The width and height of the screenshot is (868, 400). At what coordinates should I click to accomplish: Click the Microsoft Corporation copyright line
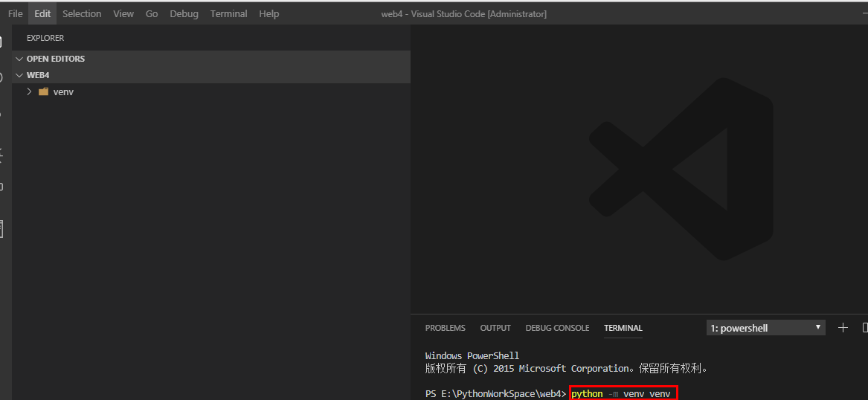click(566, 369)
